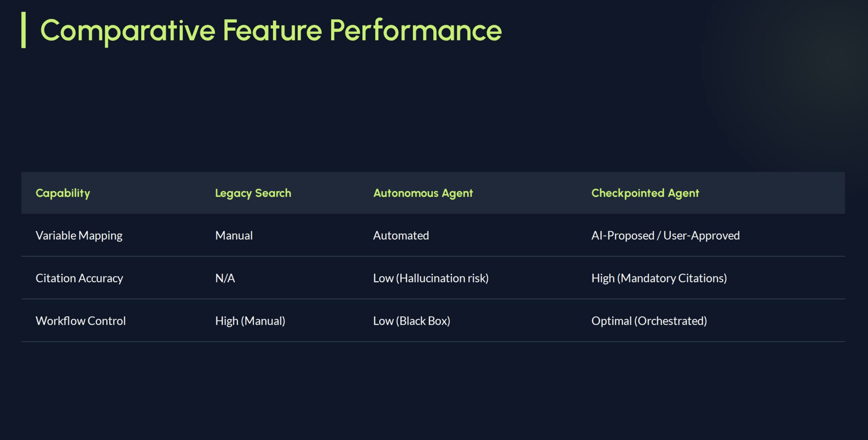The width and height of the screenshot is (868, 440).
Task: Click the Manual cell under Legacy Search
Action: (234, 236)
